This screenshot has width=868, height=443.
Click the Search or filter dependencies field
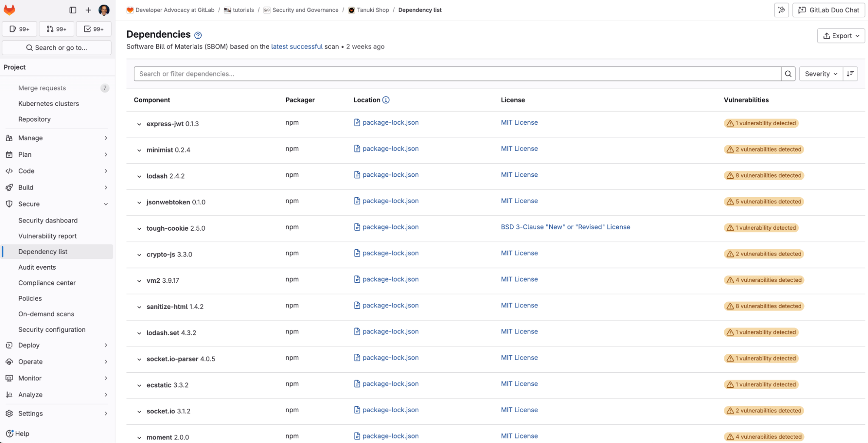457,74
